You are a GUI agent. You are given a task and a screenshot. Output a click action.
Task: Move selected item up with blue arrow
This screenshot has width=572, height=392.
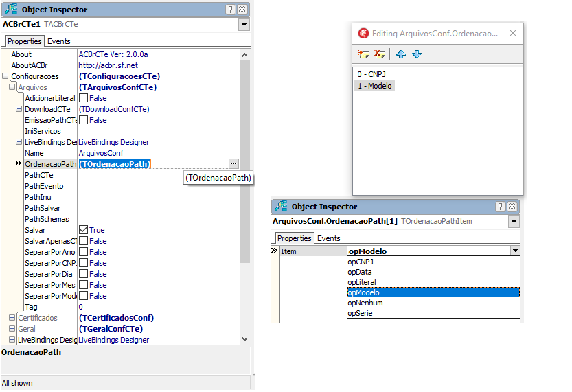tap(401, 54)
